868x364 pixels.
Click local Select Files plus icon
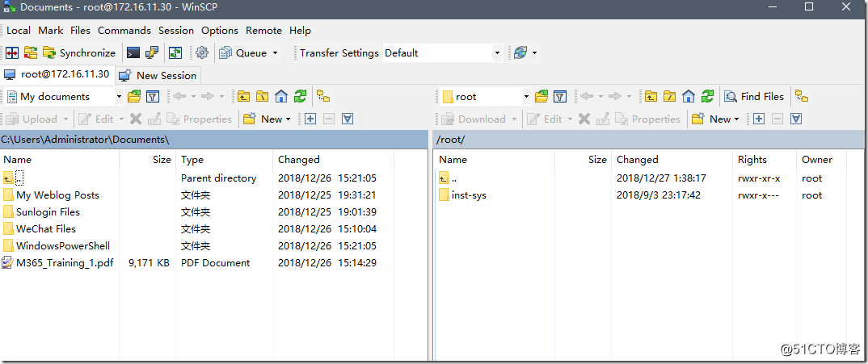click(x=310, y=119)
